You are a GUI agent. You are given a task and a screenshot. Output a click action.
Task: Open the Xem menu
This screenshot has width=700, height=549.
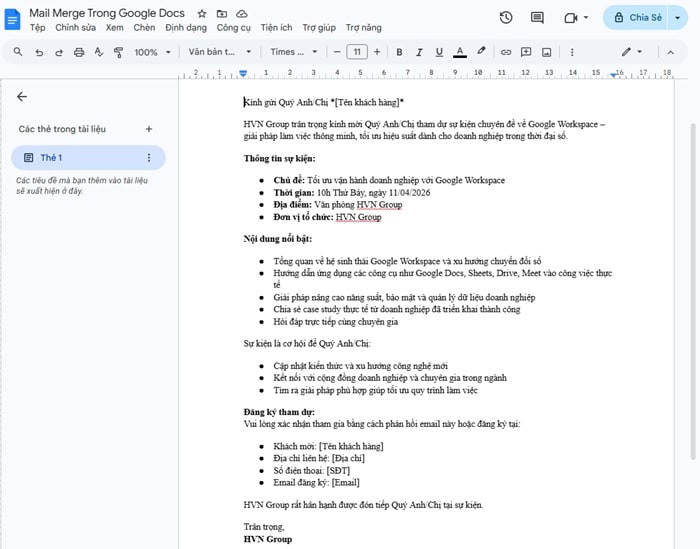(114, 28)
